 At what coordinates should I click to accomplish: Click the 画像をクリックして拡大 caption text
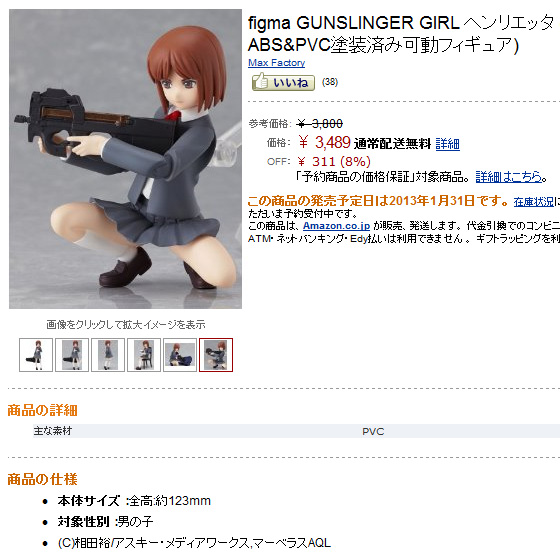point(126,325)
